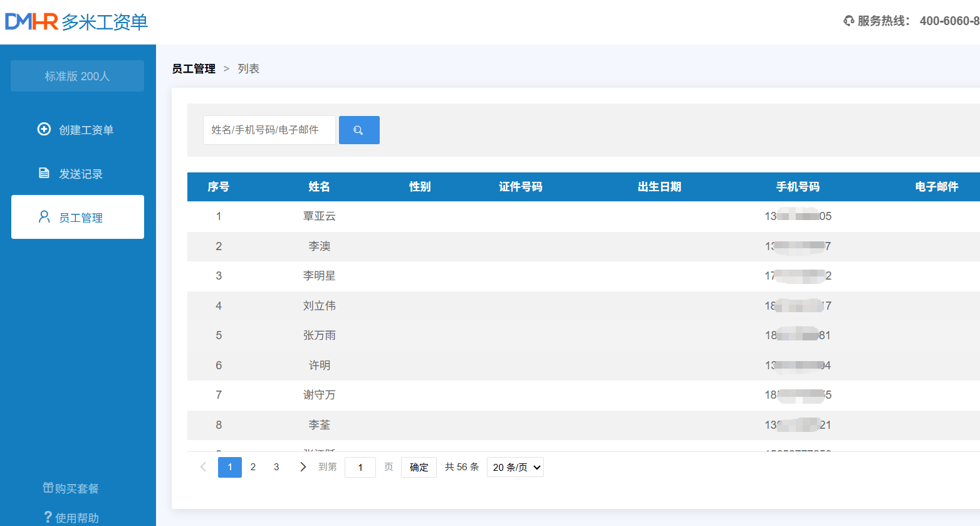Select employee row 覃亚云
The height and width of the screenshot is (526, 980).
coord(319,216)
